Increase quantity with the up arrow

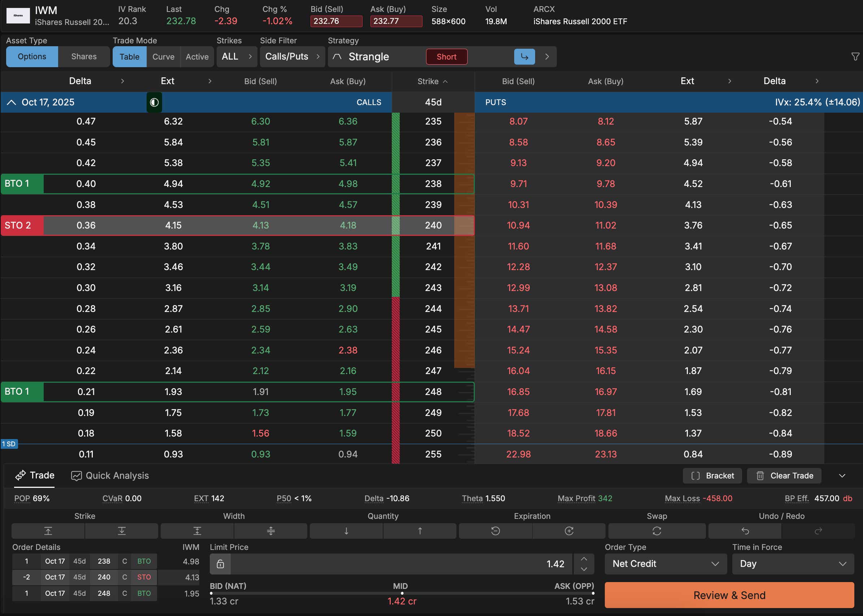(x=420, y=531)
